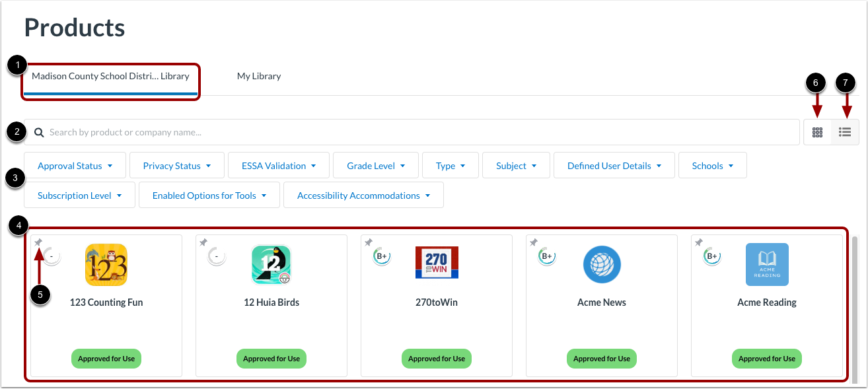Open 12 Huia Birds app logo

point(271,264)
